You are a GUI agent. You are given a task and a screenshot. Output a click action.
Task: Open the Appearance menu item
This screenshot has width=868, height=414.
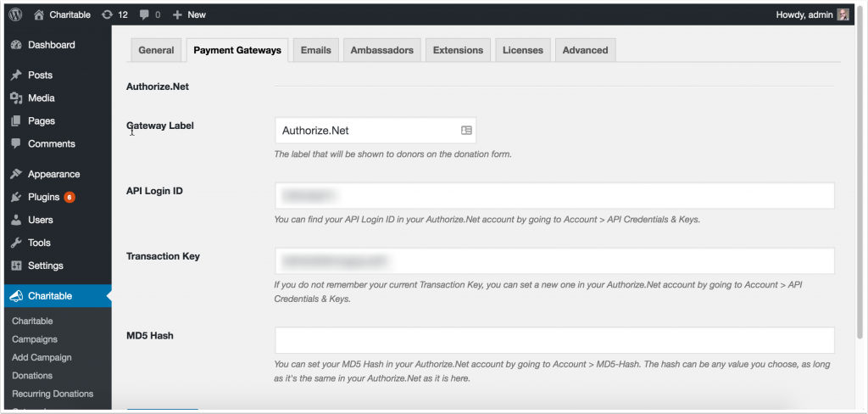coord(58,174)
